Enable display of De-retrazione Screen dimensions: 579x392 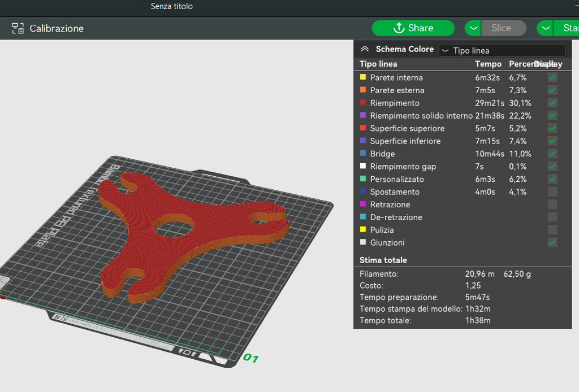(552, 217)
